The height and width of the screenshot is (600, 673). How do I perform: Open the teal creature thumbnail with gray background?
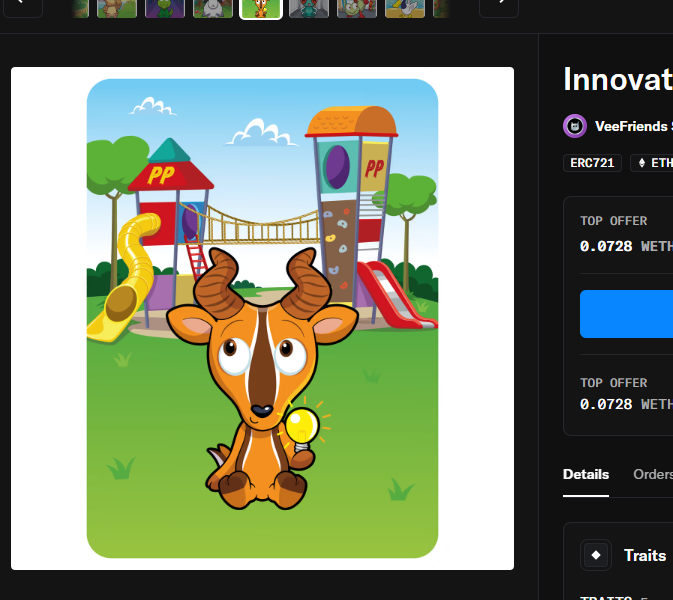[309, 8]
